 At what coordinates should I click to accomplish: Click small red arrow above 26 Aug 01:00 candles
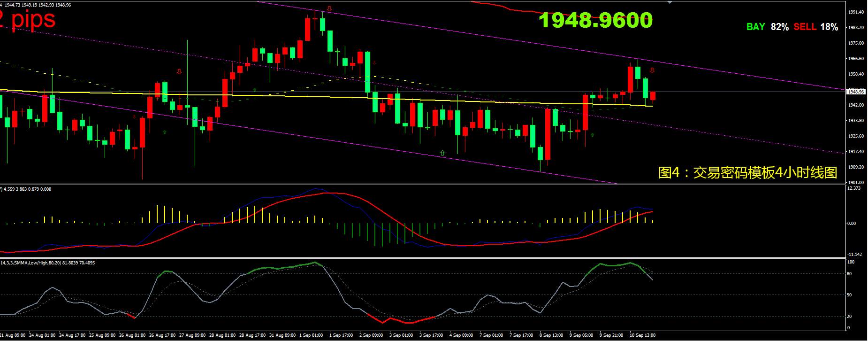[135, 116]
